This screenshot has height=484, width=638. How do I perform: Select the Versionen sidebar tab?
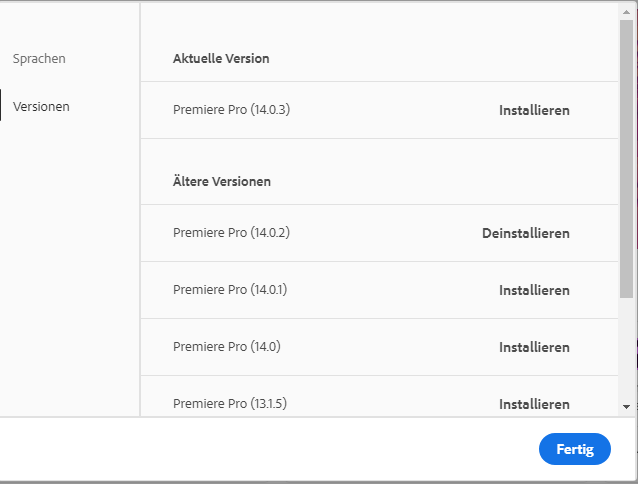[41, 106]
